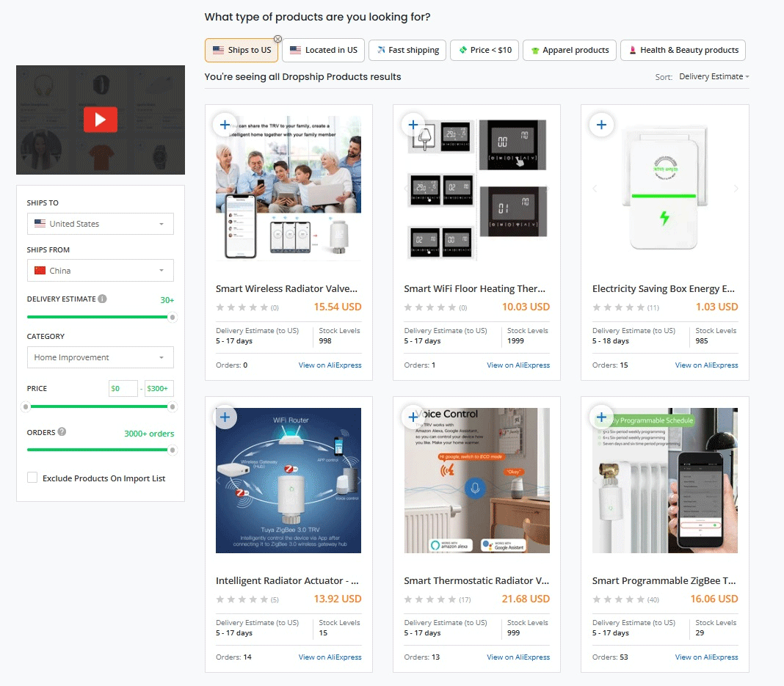
Task: Remove the Ships to US filter
Action: point(277,39)
